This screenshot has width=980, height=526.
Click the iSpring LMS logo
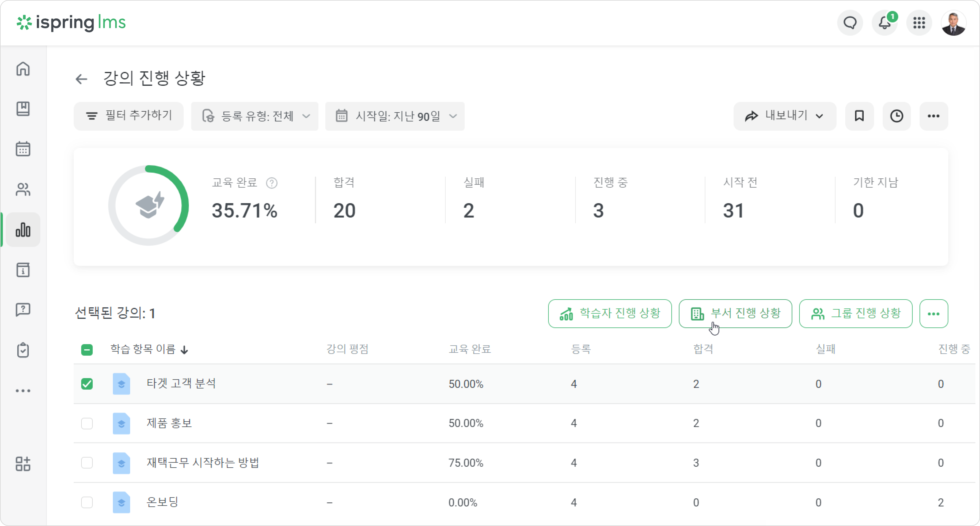pos(71,23)
